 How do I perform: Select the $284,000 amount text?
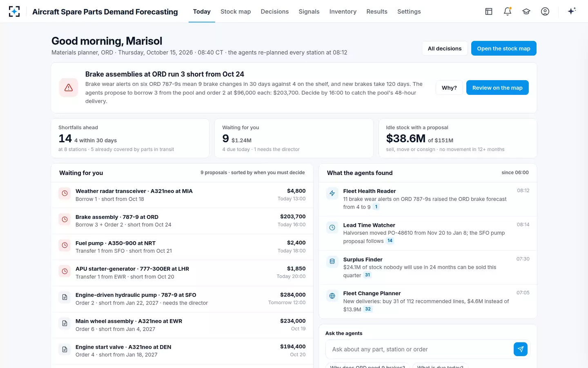pos(293,295)
